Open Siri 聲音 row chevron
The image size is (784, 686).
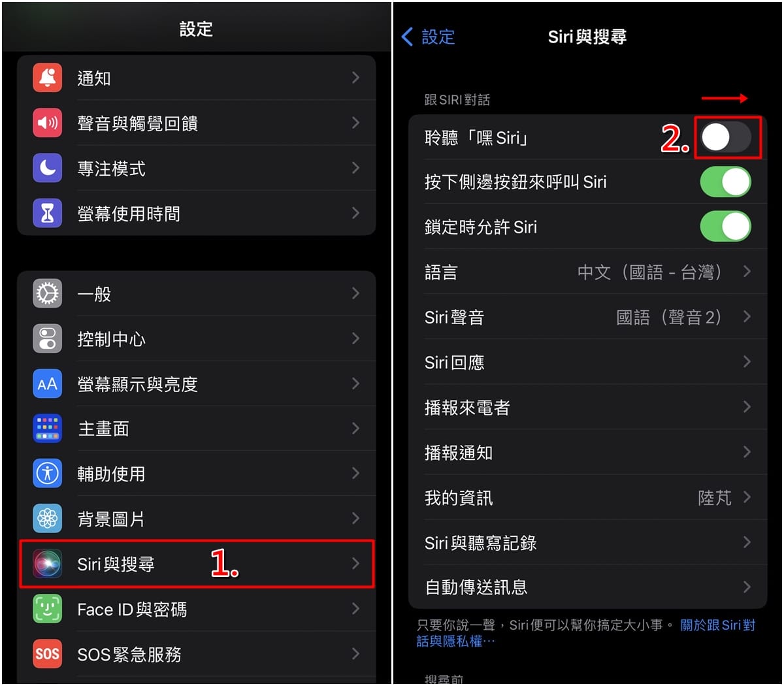point(747,316)
